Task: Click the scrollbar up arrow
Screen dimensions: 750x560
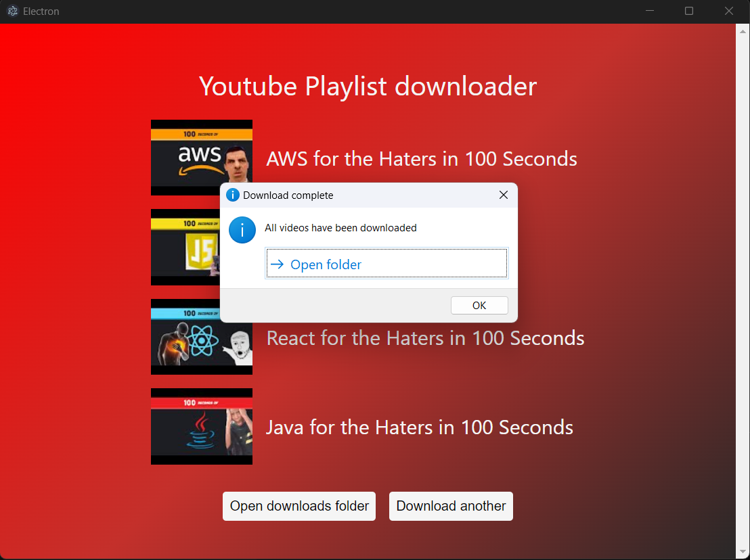Action: point(743,32)
